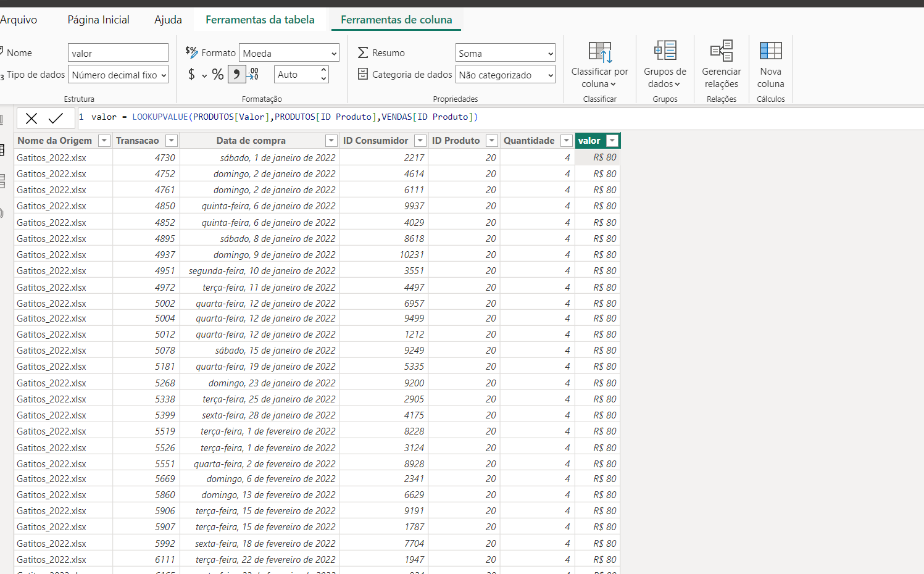Click cell sexta-feira, 28 de janeiro de 2022

(259, 415)
